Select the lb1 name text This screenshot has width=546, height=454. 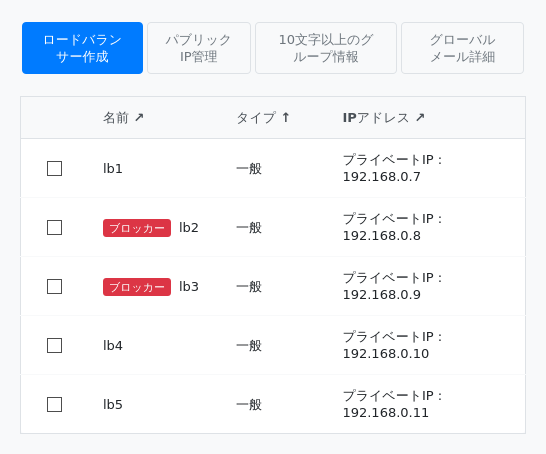pos(113,169)
